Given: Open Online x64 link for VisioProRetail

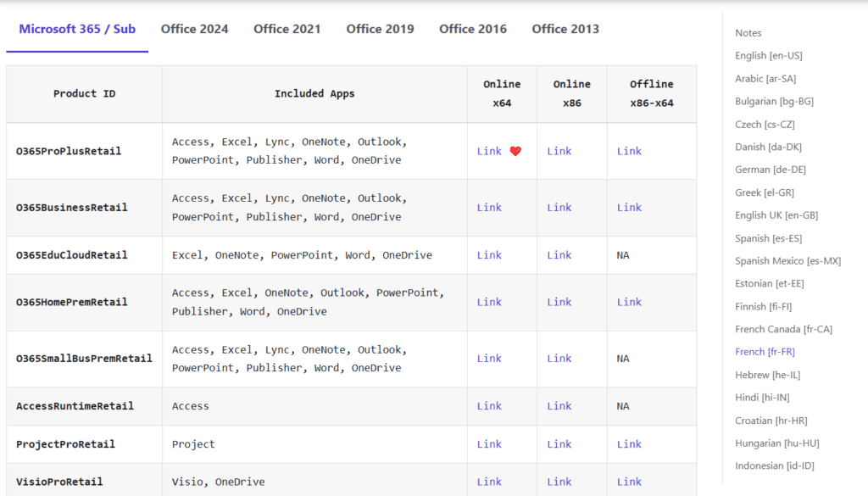Looking at the screenshot, I should [x=489, y=482].
